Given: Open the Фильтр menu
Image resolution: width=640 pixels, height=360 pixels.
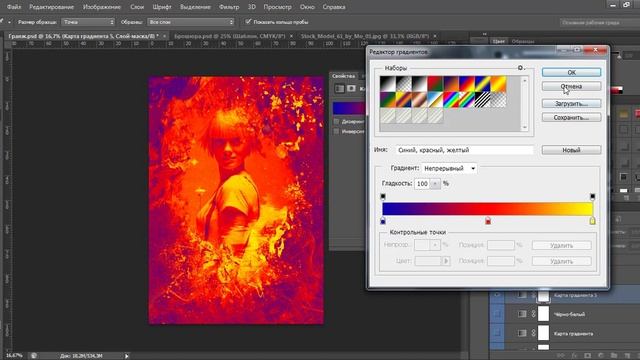Looking at the screenshot, I should tap(229, 7).
